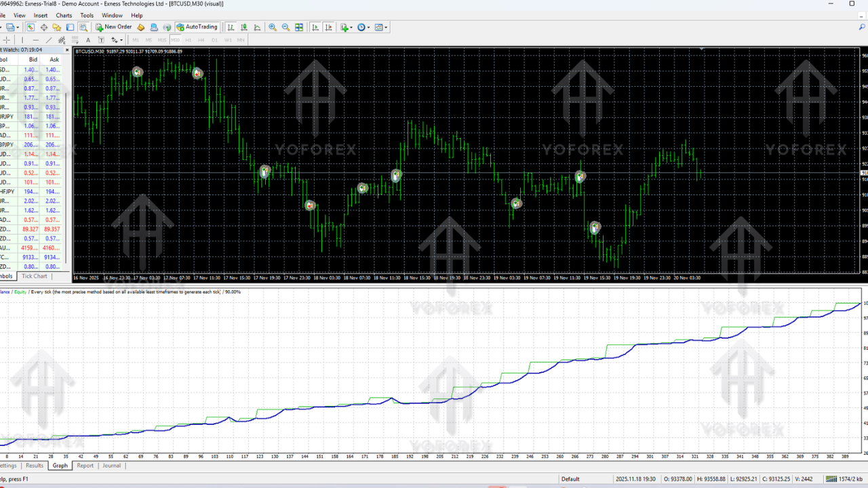The image size is (868, 488).
Task: Zoom in on the chart
Action: [x=273, y=27]
